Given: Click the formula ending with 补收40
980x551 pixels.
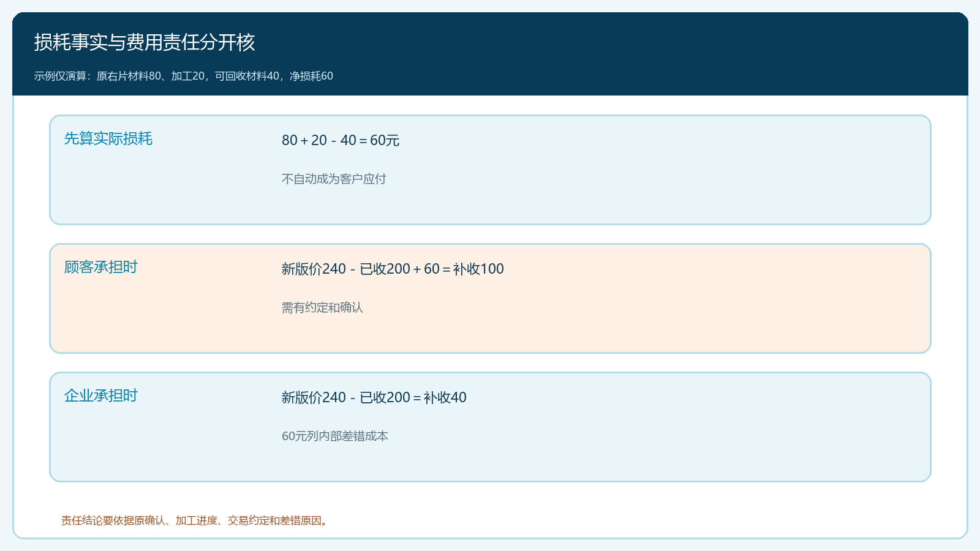Looking at the screenshot, I should pos(374,397).
